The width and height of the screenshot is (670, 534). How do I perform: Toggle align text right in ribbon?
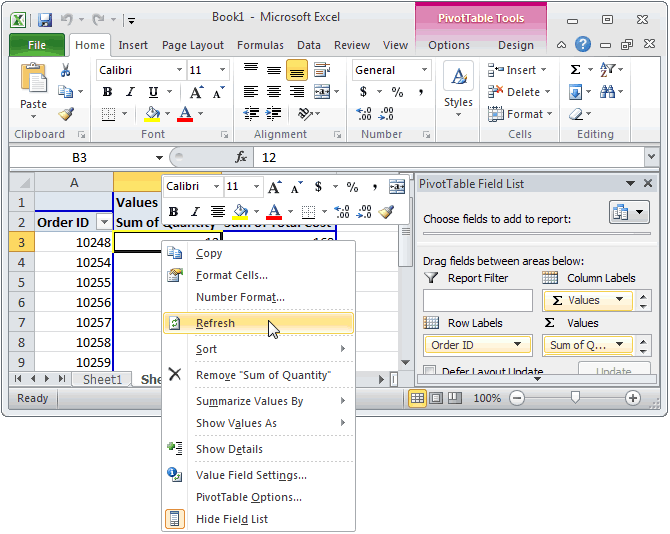point(297,91)
